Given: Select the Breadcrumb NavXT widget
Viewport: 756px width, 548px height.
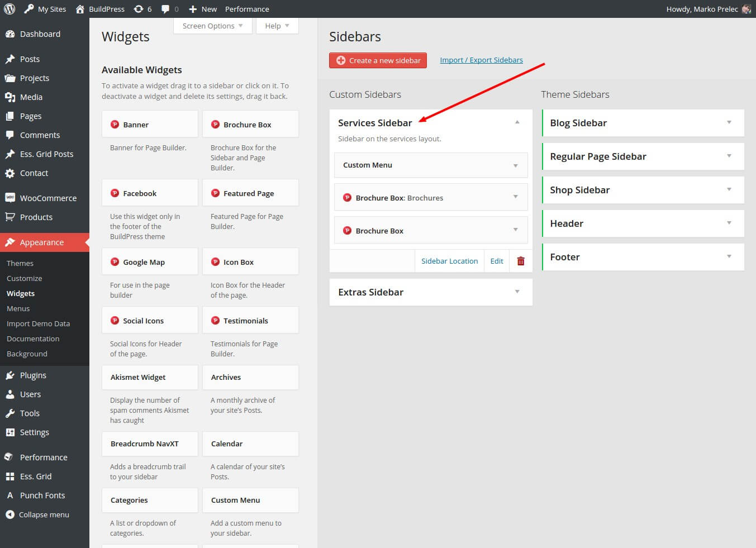Looking at the screenshot, I should pyautogui.click(x=150, y=444).
